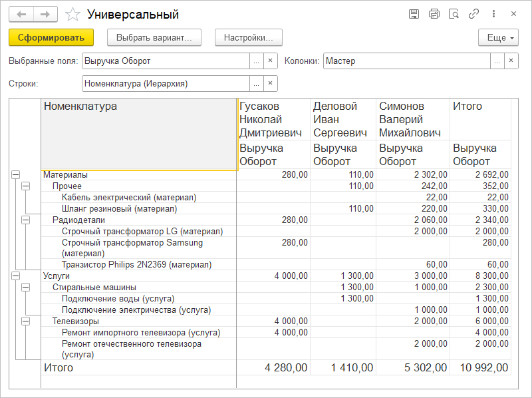This screenshot has width=532, height=398.
Task: Select the Симонов Валерий Михайлович column header
Action: [x=413, y=120]
